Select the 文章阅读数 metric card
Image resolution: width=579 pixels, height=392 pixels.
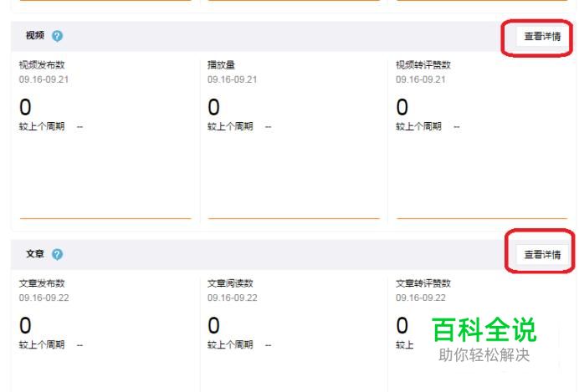pos(294,331)
